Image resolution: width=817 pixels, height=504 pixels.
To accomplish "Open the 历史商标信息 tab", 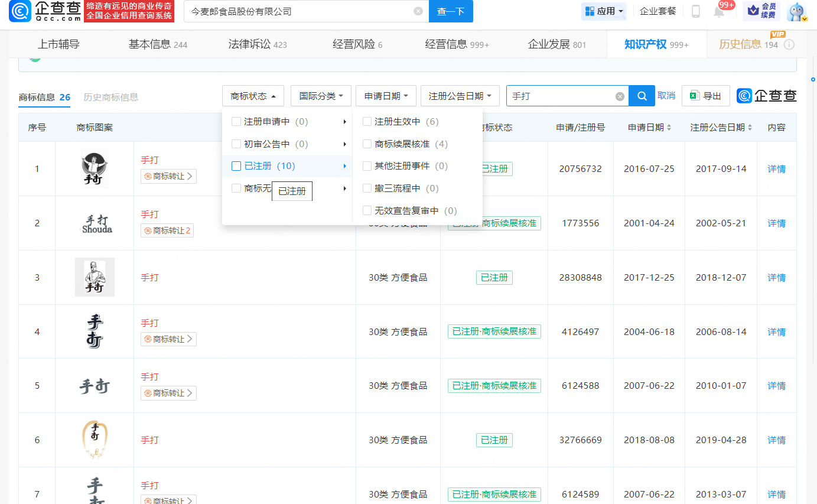I will 110,97.
